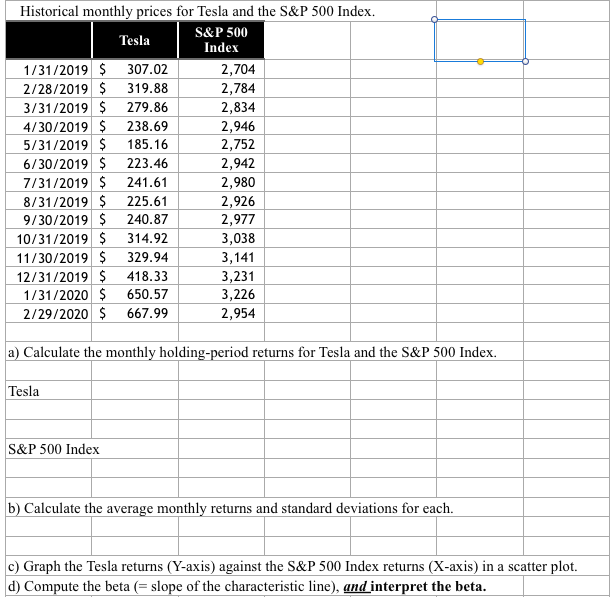This screenshot has width=610, height=597.
Task: Click the yellow adjustment handle on the shape
Action: 480,61
